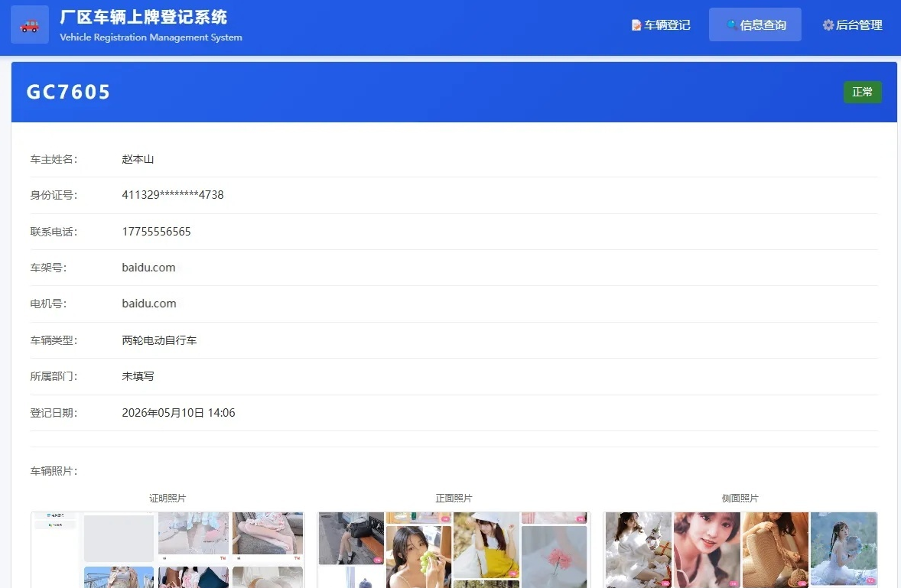This screenshot has height=588, width=901.
Task: Open the 证明照片 thumbnail image
Action: tap(168, 550)
